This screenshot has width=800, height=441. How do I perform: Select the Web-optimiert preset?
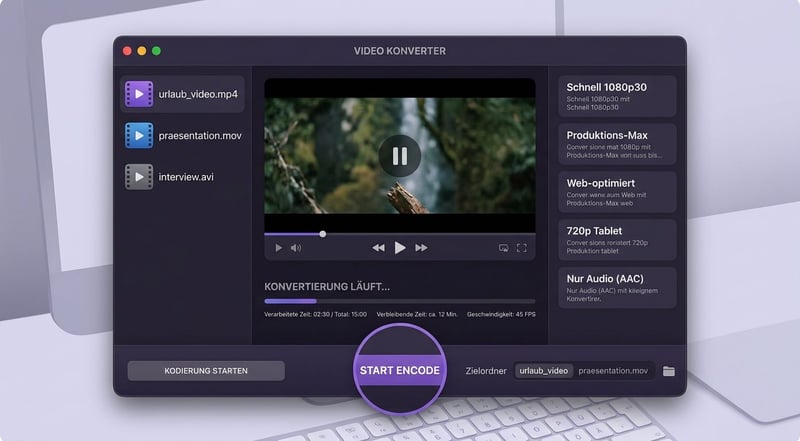617,192
